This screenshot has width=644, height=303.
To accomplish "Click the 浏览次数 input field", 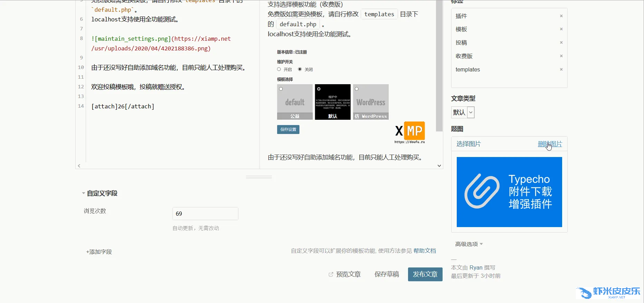I will click(x=205, y=214).
